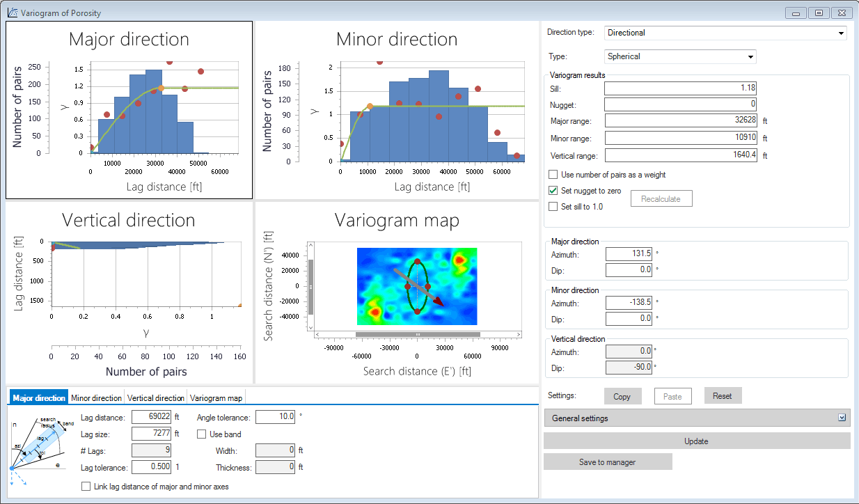This screenshot has height=504, width=859.
Task: Click the Variogram map horizontal scrollbar
Action: click(418, 335)
